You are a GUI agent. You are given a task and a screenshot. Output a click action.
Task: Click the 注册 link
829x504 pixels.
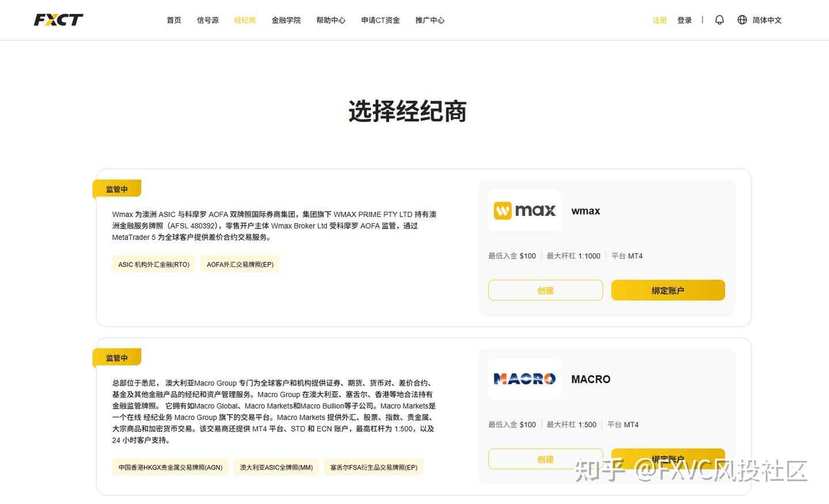660,20
